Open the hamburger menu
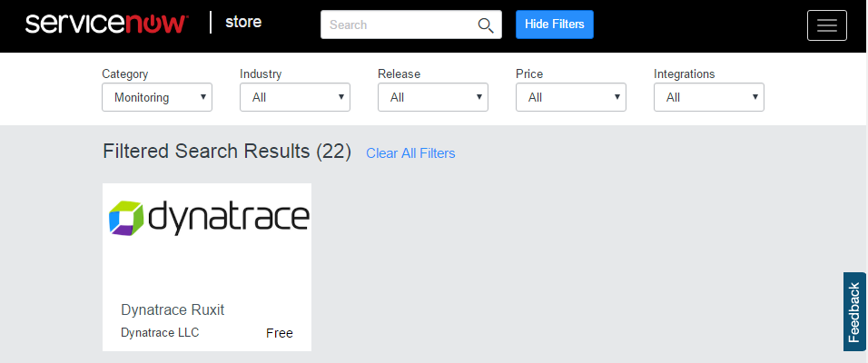Image resolution: width=868 pixels, height=363 pixels. 826,25
